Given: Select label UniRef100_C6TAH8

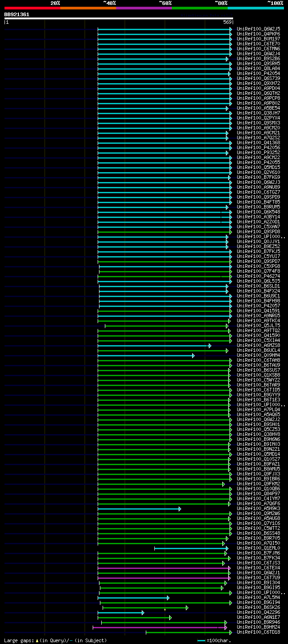Looking at the screenshot, I should pyautogui.click(x=258, y=360).
